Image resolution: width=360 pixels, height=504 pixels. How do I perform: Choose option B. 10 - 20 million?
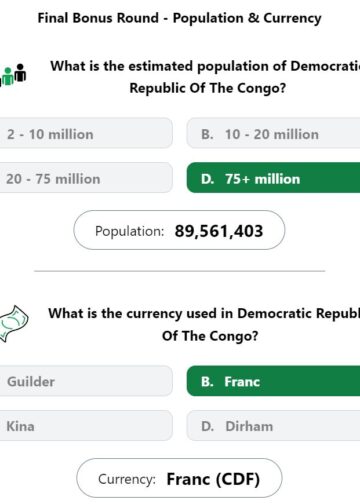pyautogui.click(x=273, y=133)
